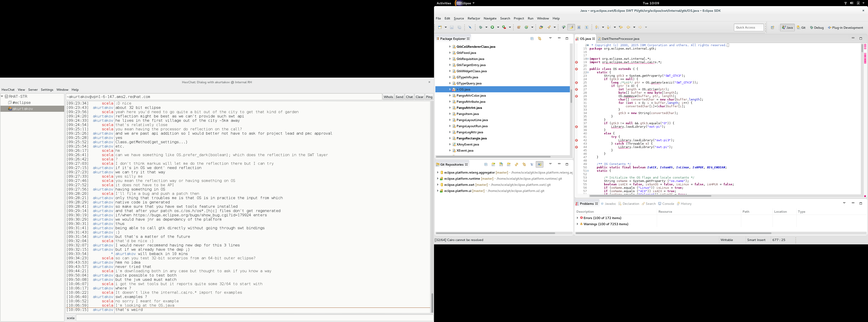868x322 pixels.
Task: Click the WhoIs button in HexChat
Action: point(388,97)
